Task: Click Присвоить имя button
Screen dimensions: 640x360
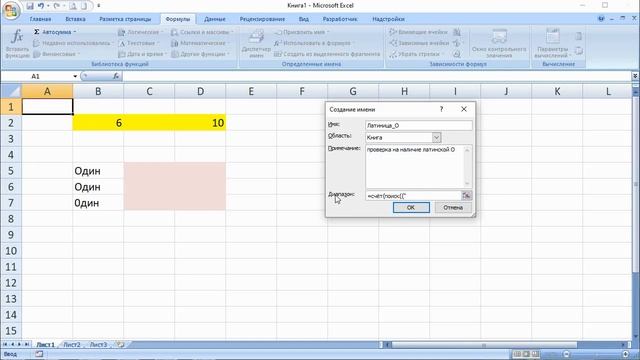Action: coord(301,32)
